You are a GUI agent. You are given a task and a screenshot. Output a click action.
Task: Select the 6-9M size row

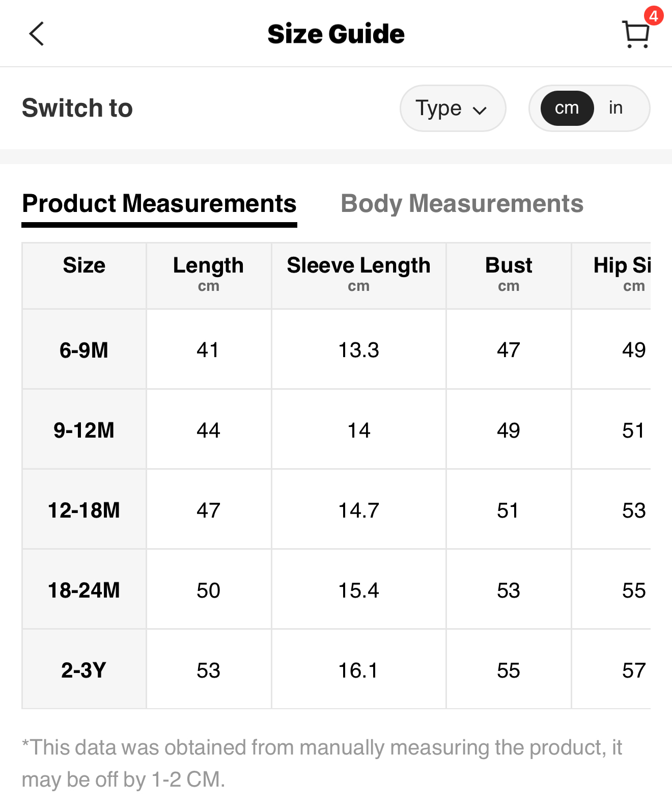(x=84, y=350)
